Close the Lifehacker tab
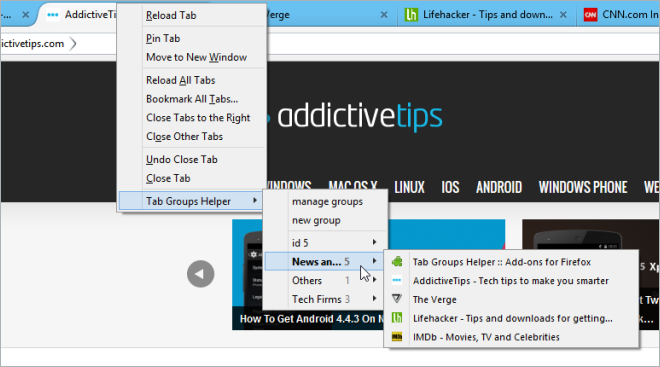 coord(563,15)
